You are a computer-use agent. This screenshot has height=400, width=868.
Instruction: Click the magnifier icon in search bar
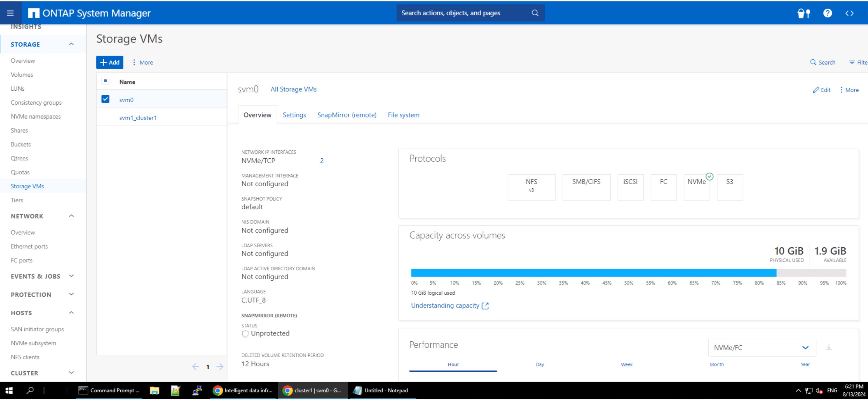[535, 13]
